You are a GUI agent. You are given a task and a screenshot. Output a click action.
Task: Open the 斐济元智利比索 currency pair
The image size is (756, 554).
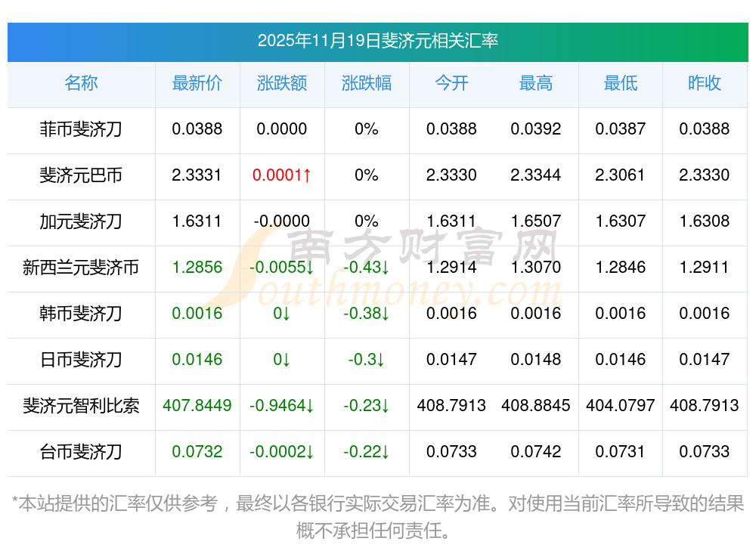(x=81, y=406)
